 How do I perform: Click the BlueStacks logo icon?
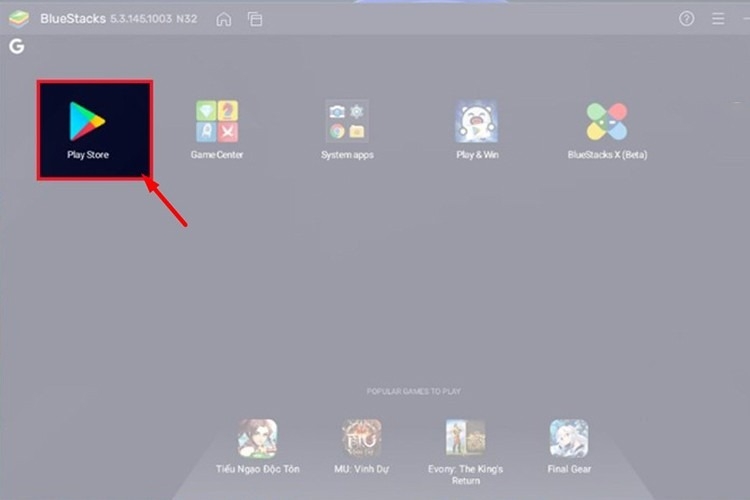pyautogui.click(x=19, y=19)
